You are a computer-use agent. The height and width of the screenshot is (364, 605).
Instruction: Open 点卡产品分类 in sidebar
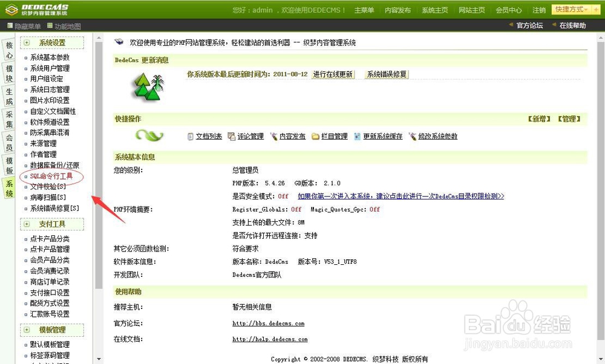click(x=50, y=239)
